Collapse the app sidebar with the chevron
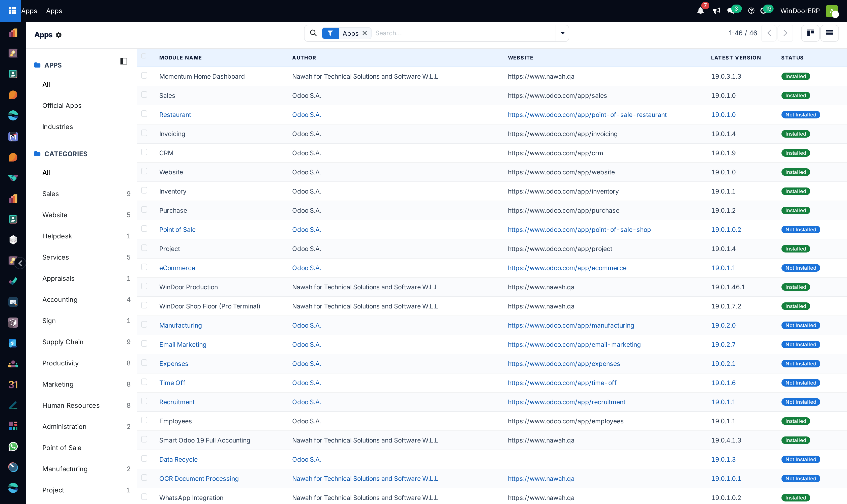The image size is (847, 504). click(20, 263)
